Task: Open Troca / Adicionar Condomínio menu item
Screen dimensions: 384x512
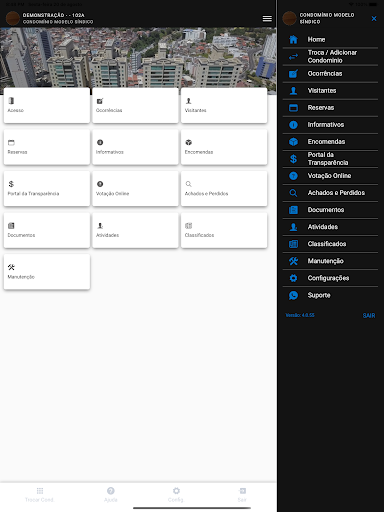Action: (330, 57)
